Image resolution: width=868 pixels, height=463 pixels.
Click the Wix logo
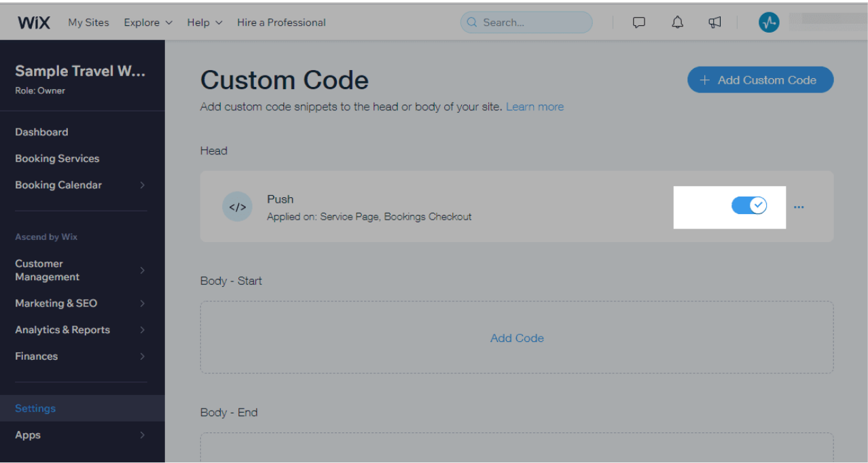point(34,22)
